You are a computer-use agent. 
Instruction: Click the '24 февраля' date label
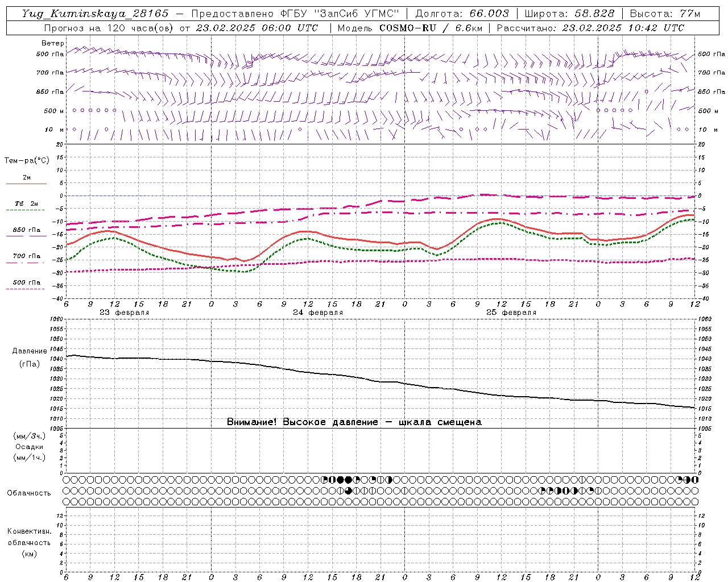[x=318, y=313]
